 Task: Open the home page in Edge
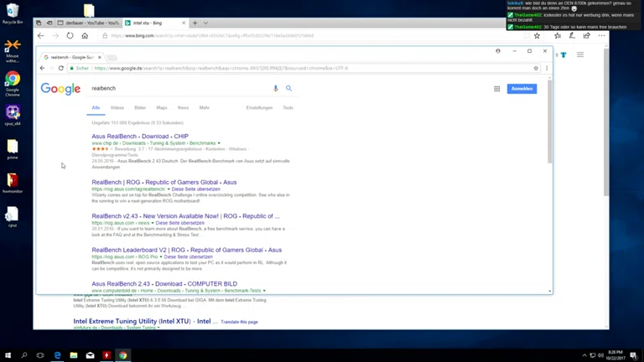pos(85,36)
